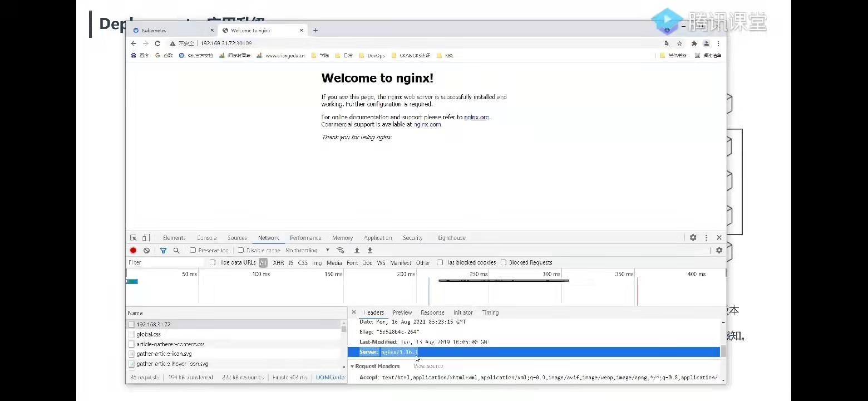Check the Hide data URLs option
The image size is (868, 401).
click(212, 262)
